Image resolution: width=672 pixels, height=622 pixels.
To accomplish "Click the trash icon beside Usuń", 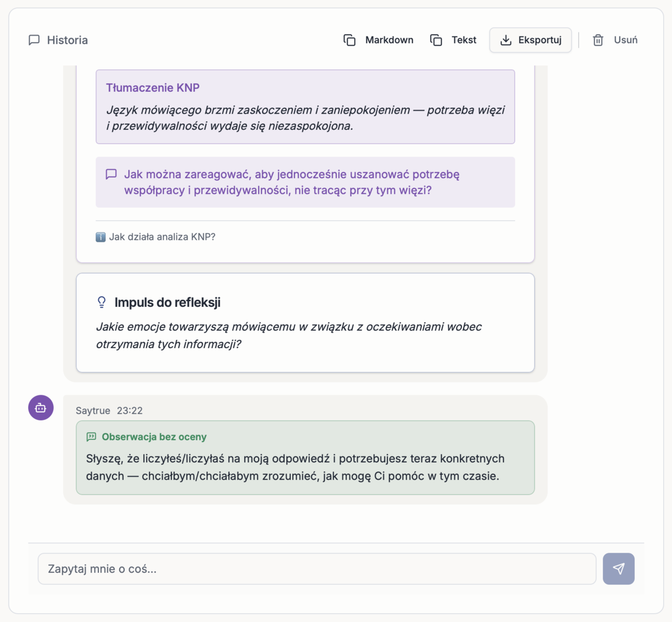I will point(598,40).
